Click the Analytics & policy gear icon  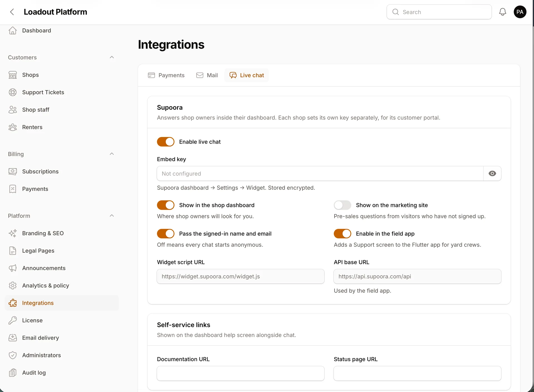point(13,286)
